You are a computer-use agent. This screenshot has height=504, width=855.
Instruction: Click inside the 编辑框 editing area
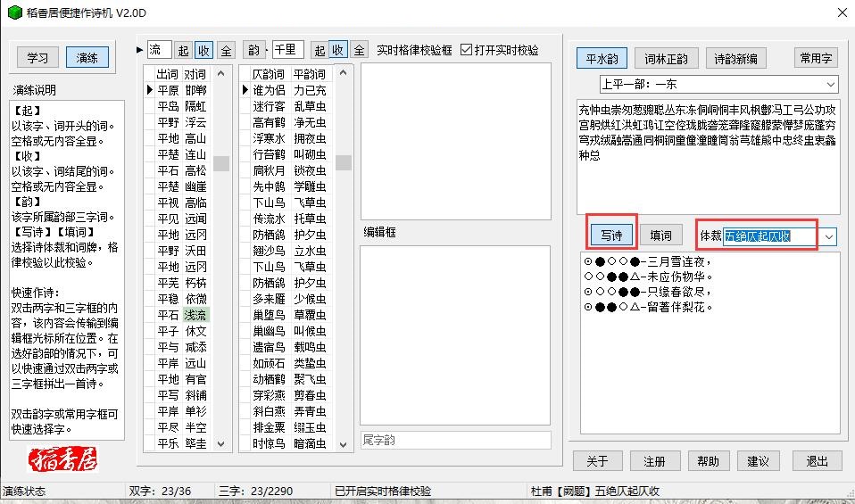tap(455, 335)
